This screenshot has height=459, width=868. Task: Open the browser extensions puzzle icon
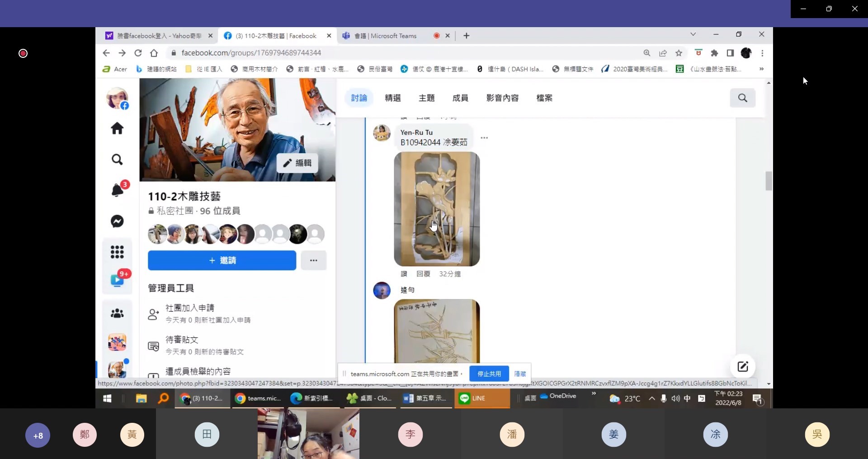714,53
